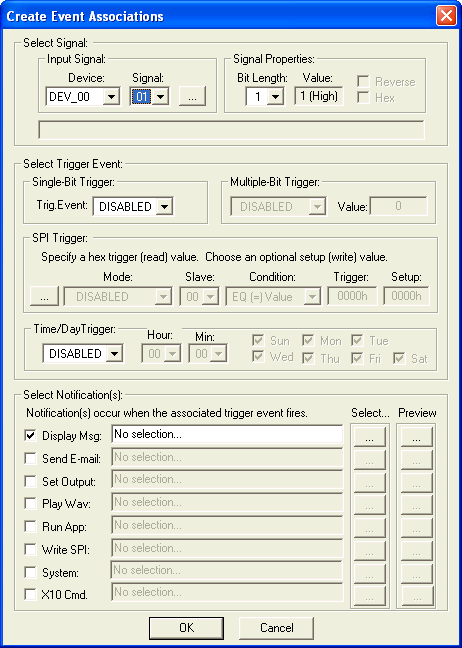This screenshot has height=648, width=462.
Task: Uncheck the Display Msg checkbox
Action: coord(30,436)
